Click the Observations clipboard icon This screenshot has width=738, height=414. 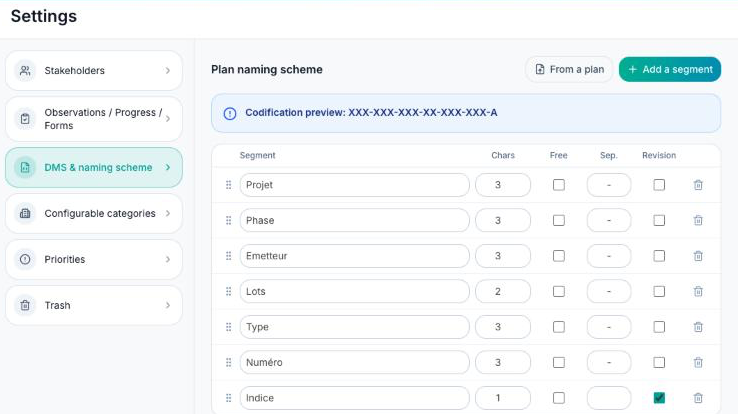pos(25,119)
